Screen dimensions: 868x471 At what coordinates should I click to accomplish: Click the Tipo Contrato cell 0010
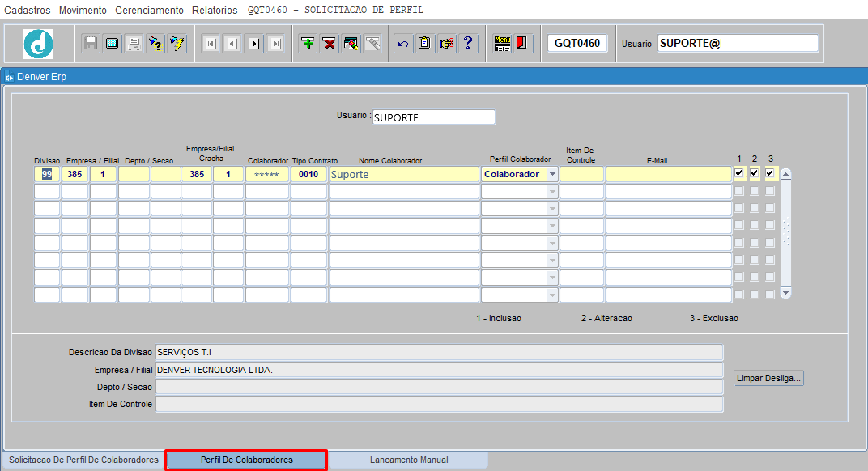coord(308,174)
